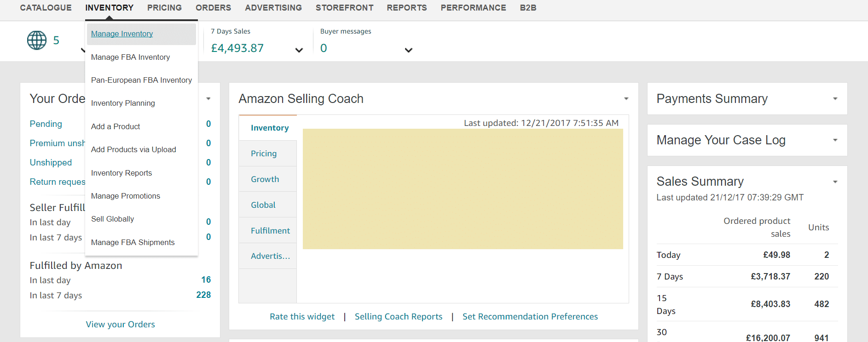Open Set Recommendation Preferences link
Image resolution: width=868 pixels, height=342 pixels.
(530, 317)
